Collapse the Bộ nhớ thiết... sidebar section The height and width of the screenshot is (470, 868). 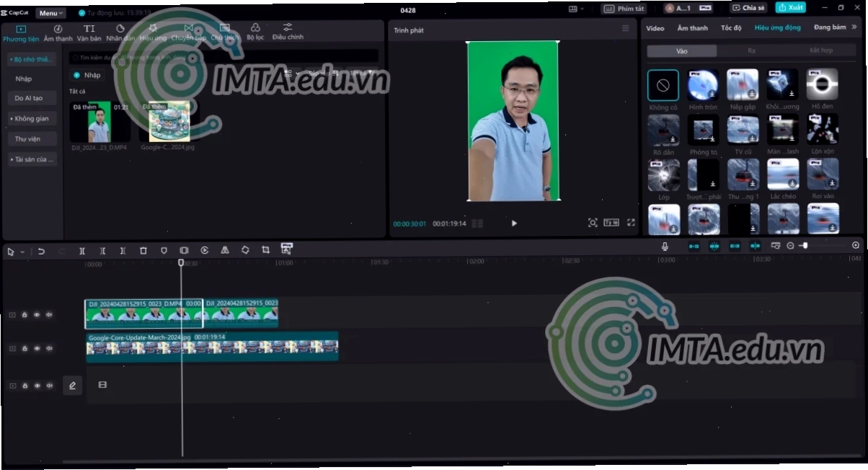point(32,59)
